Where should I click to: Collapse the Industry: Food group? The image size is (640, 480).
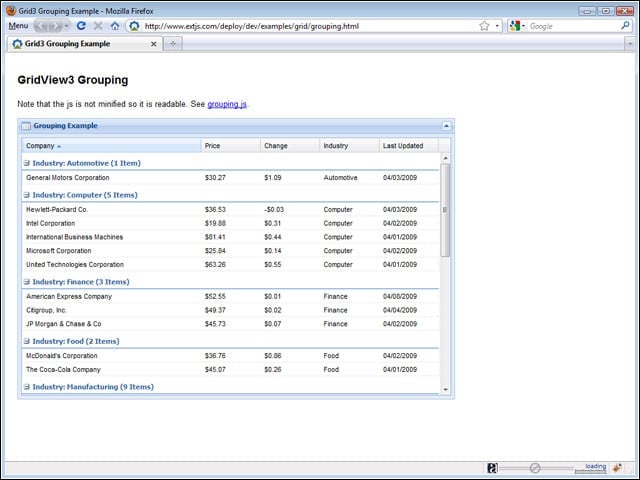27,341
